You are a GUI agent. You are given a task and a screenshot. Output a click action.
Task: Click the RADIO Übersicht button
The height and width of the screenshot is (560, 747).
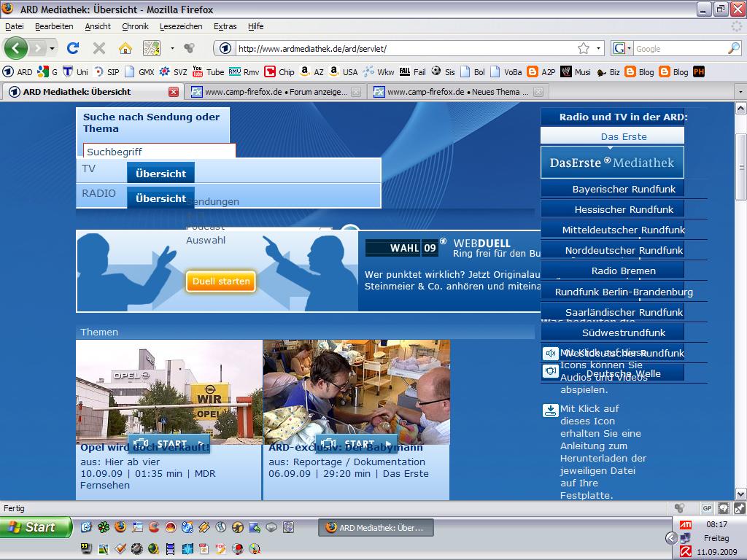(x=160, y=198)
